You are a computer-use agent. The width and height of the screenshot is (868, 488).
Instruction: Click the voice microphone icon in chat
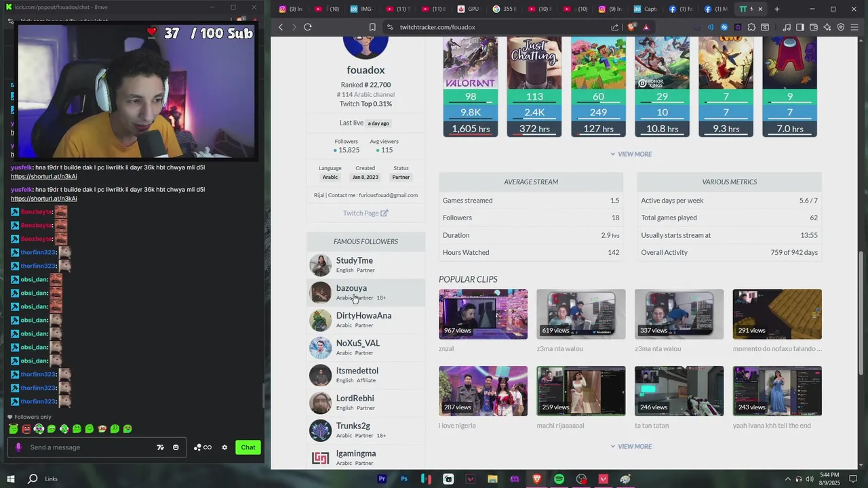pos(18,447)
